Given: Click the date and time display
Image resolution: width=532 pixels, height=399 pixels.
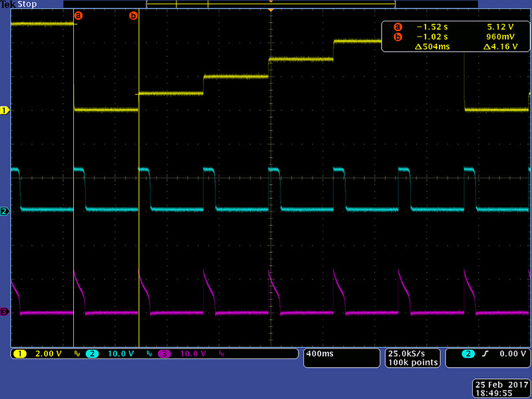Looking at the screenshot, I should 501,388.
